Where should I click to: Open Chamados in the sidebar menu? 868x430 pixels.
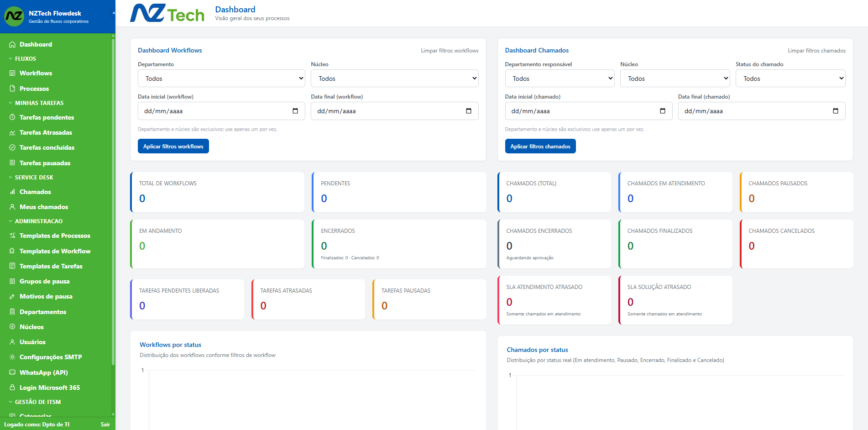pyautogui.click(x=35, y=192)
